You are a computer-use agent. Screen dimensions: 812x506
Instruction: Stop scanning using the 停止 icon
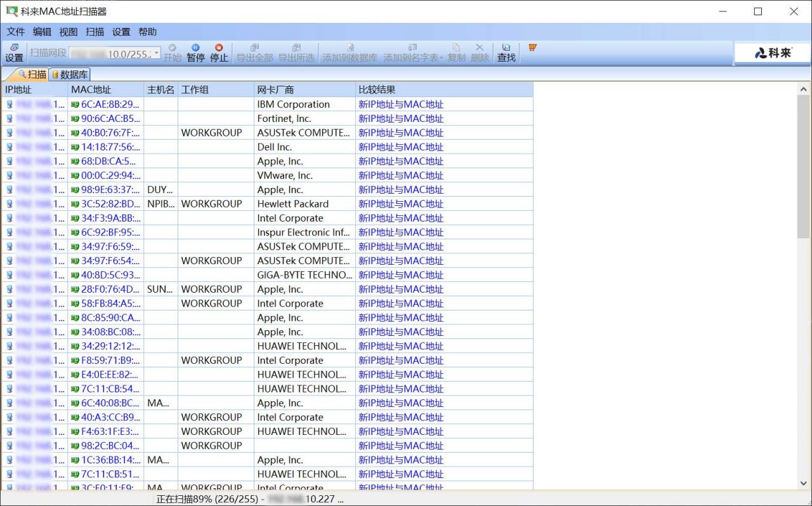[x=219, y=51]
